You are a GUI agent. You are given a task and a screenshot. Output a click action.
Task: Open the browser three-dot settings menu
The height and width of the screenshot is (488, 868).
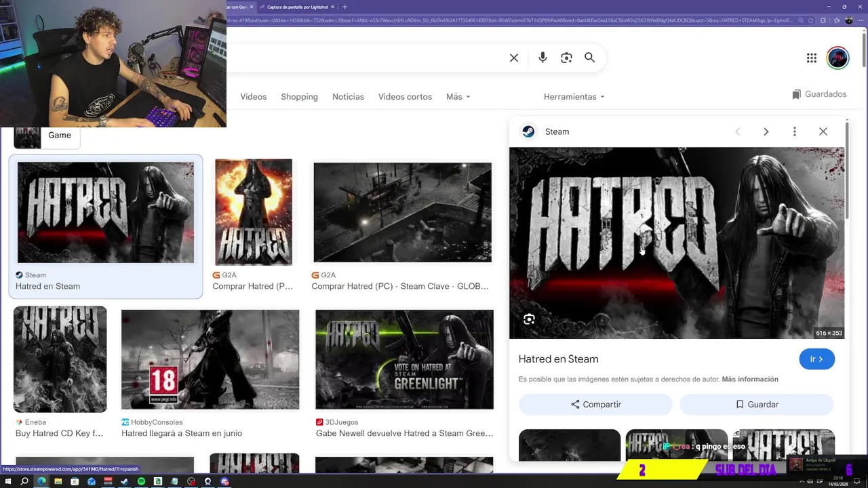tap(861, 20)
